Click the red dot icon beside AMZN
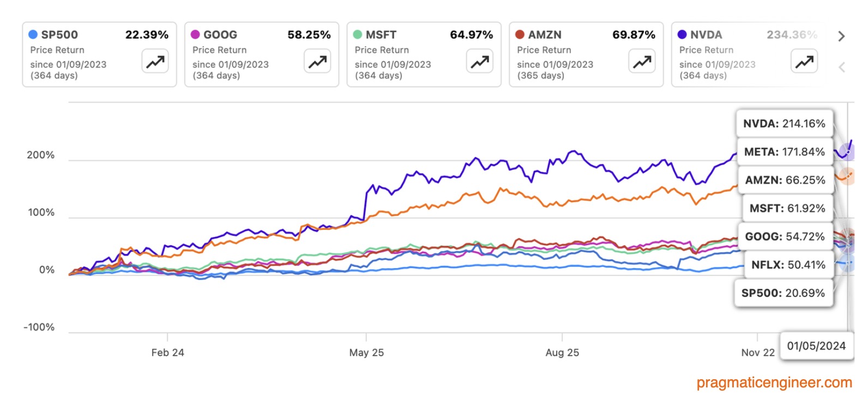The image size is (868, 401). click(x=519, y=34)
